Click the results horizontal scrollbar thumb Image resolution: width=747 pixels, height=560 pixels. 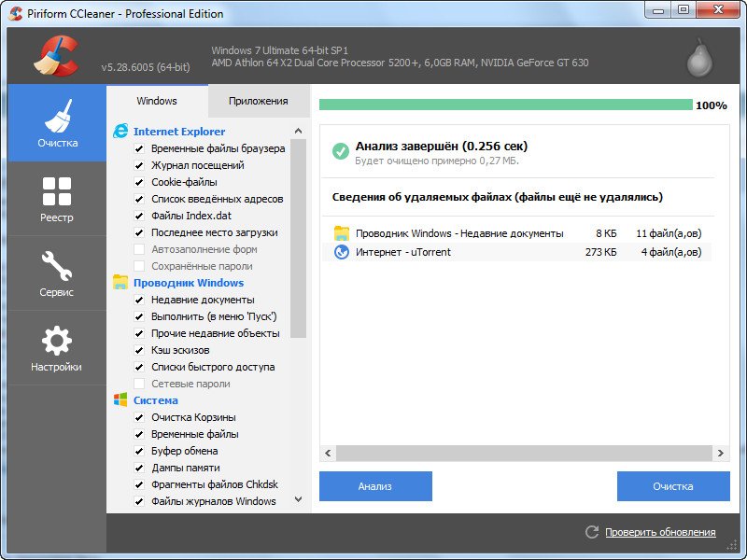click(524, 453)
